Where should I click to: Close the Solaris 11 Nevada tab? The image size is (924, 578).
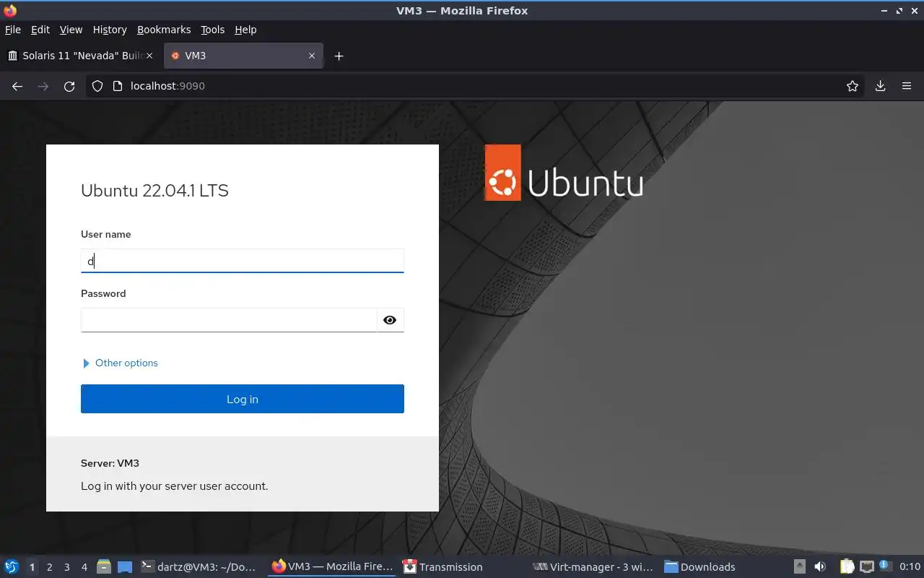click(149, 56)
